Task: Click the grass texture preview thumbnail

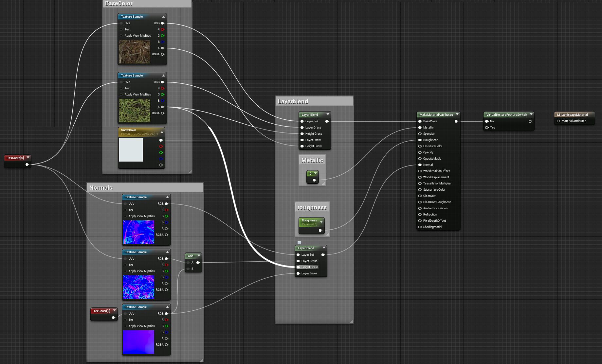Action: pos(135,111)
